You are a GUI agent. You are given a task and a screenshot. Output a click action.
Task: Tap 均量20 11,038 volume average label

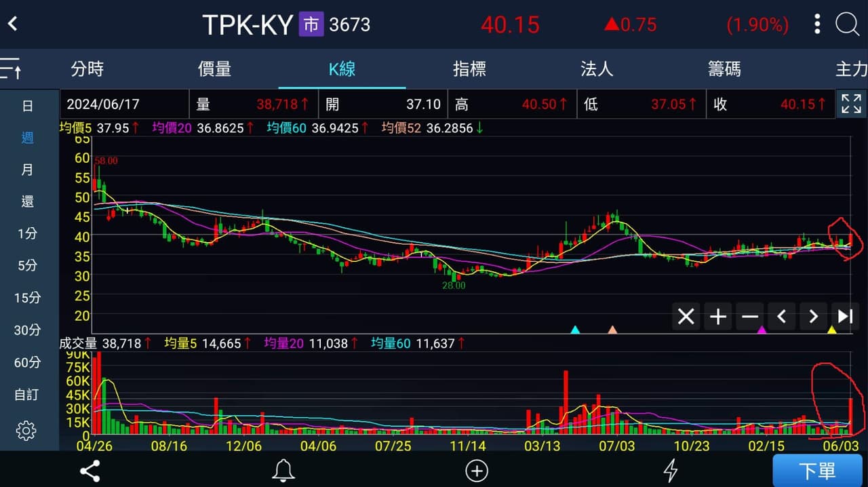coord(311,344)
